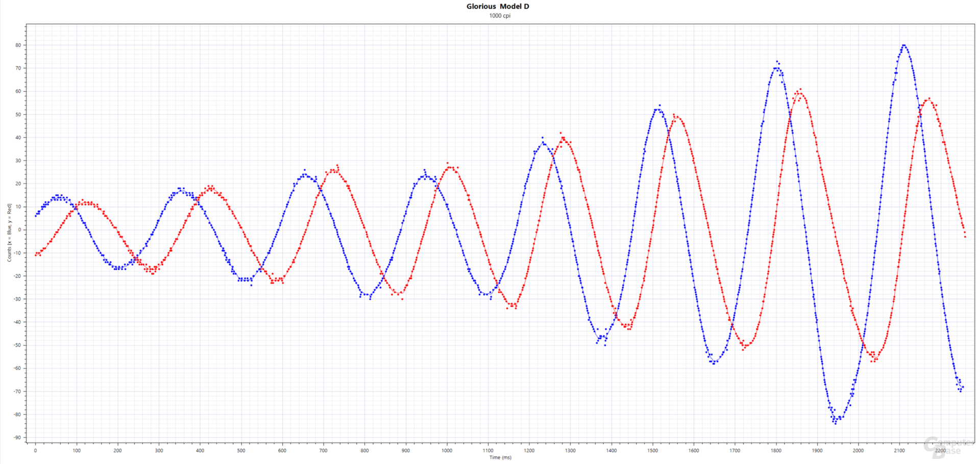Select the '400' tick on the time axis
The width and height of the screenshot is (980, 464).
pos(200,451)
